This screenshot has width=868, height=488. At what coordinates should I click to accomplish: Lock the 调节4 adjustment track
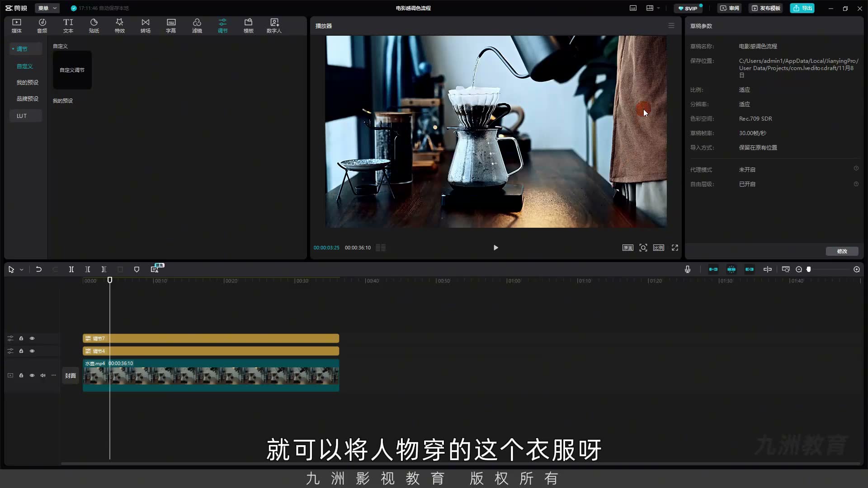(x=21, y=351)
